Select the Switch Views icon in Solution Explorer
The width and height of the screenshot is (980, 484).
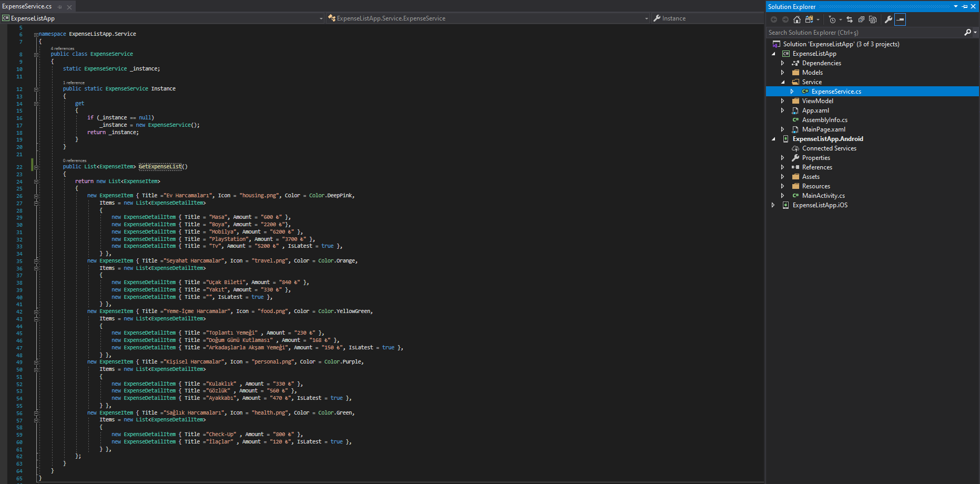pos(811,20)
